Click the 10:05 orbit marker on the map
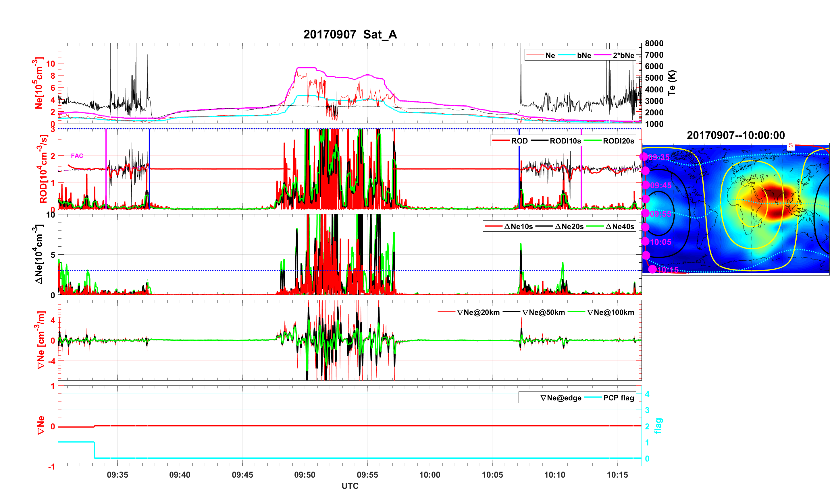Viewport: 834px width, 504px height. coord(645,241)
